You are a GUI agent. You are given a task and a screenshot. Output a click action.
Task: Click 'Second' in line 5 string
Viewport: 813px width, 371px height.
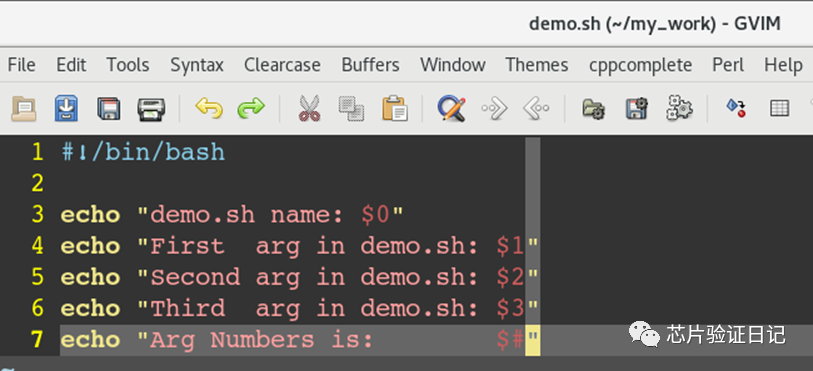[x=195, y=277]
